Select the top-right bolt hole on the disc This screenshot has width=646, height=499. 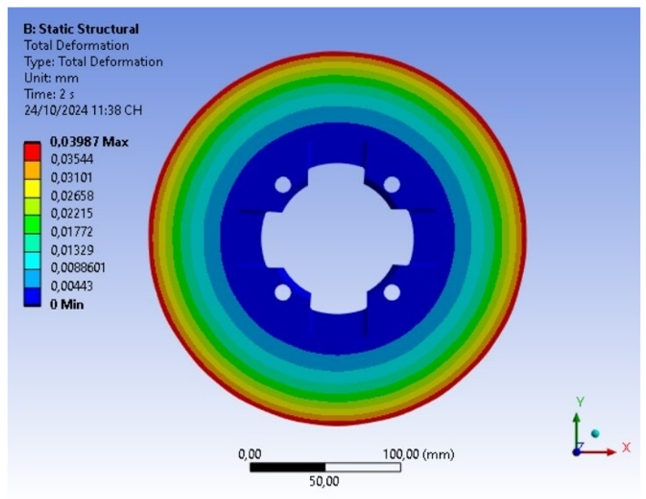coord(392,185)
